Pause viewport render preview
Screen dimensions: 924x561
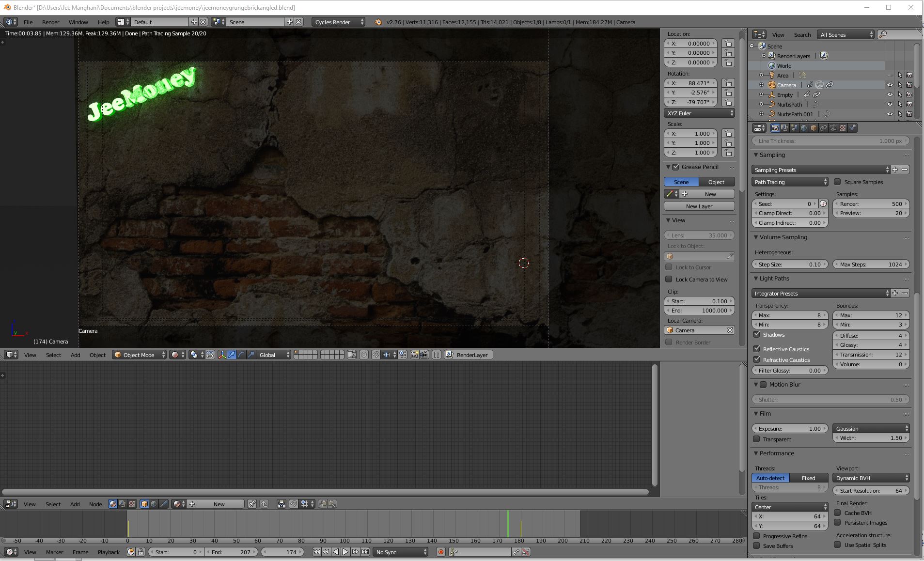click(437, 355)
